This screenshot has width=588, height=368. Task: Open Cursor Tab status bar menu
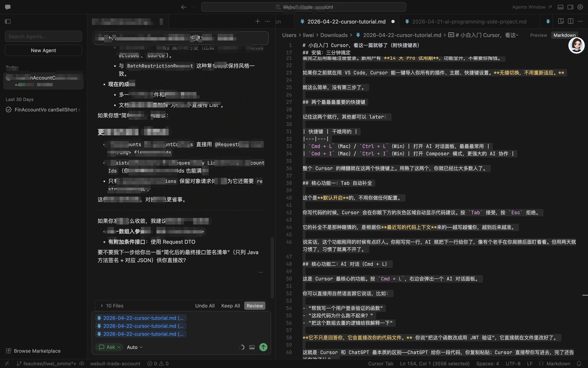click(x=381, y=364)
